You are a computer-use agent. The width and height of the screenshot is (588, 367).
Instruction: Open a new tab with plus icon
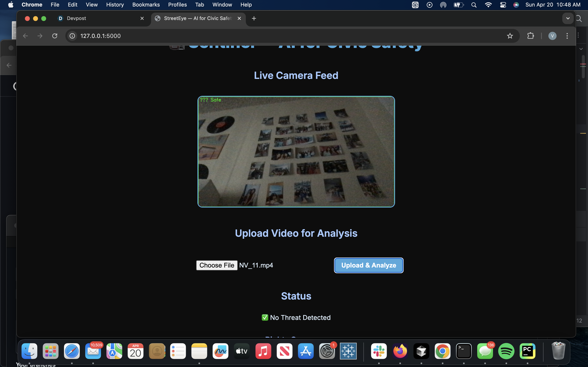pyautogui.click(x=254, y=18)
